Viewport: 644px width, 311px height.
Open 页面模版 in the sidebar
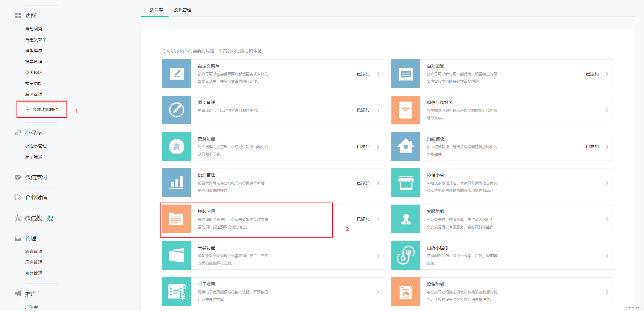click(33, 72)
